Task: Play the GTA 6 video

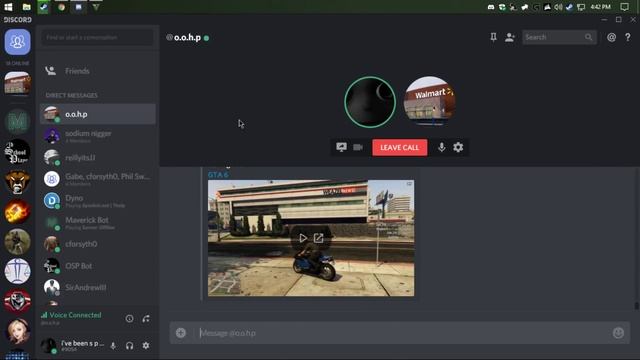Action: click(303, 238)
